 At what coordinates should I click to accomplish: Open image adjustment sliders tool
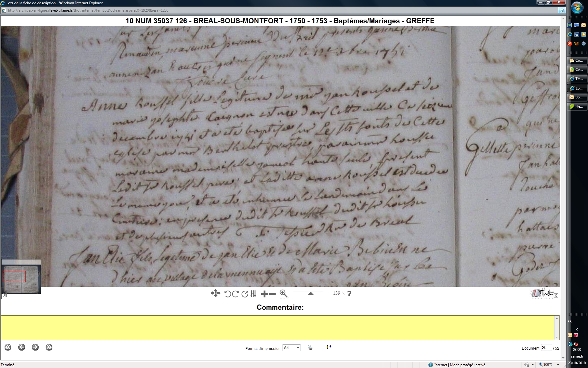click(x=253, y=294)
